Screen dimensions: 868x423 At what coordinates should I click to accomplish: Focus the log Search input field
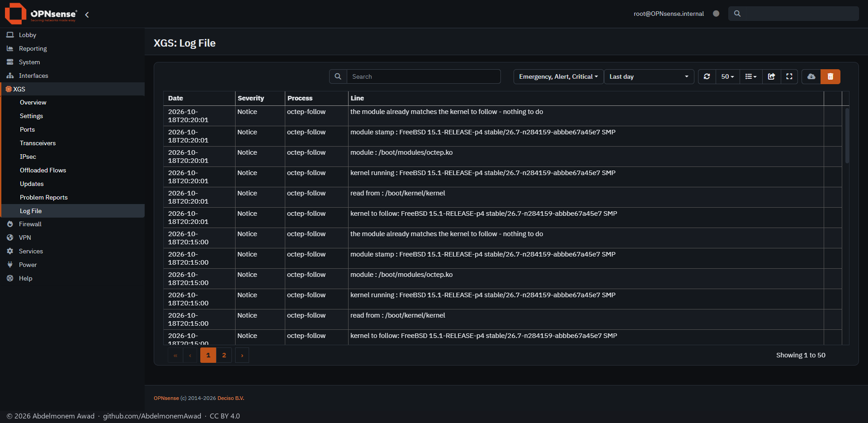(x=424, y=76)
